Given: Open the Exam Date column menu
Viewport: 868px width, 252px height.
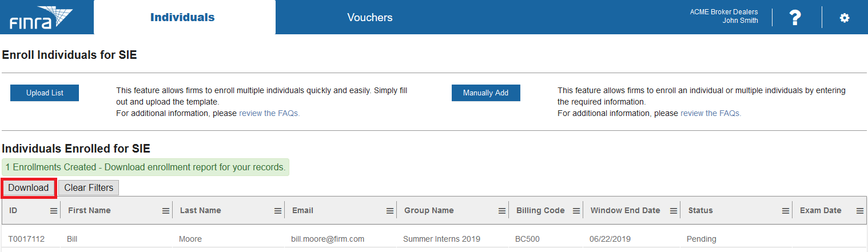Looking at the screenshot, I should click(x=859, y=211).
